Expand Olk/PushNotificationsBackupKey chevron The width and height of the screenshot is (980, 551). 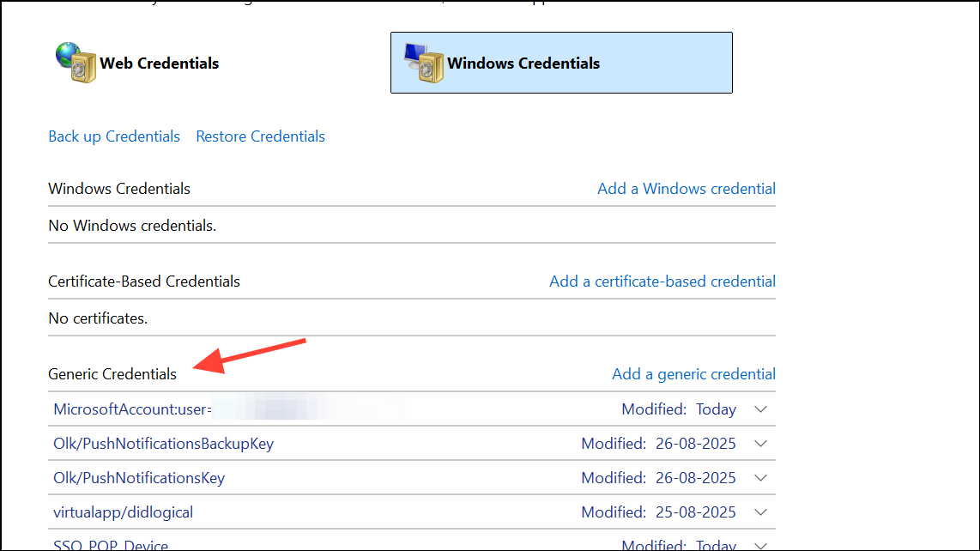(x=760, y=444)
